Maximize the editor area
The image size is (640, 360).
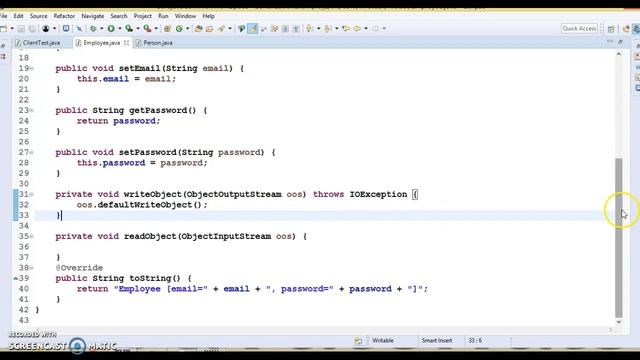620,42
